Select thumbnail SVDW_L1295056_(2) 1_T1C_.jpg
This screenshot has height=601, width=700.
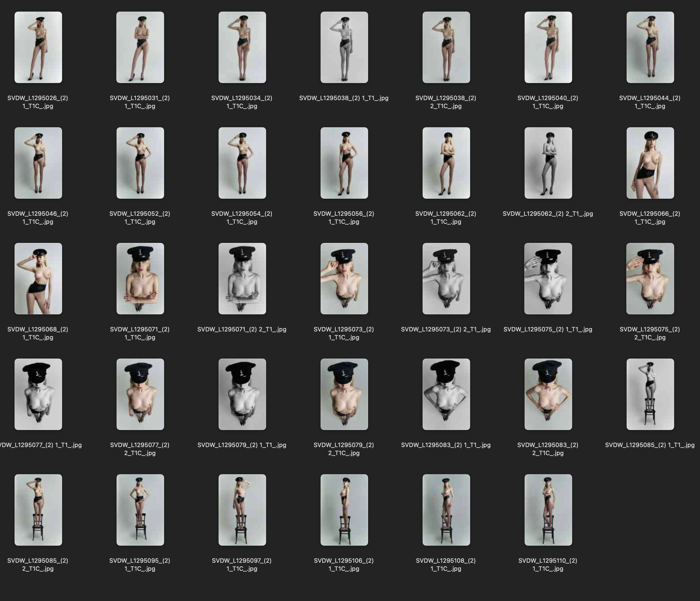344,163
